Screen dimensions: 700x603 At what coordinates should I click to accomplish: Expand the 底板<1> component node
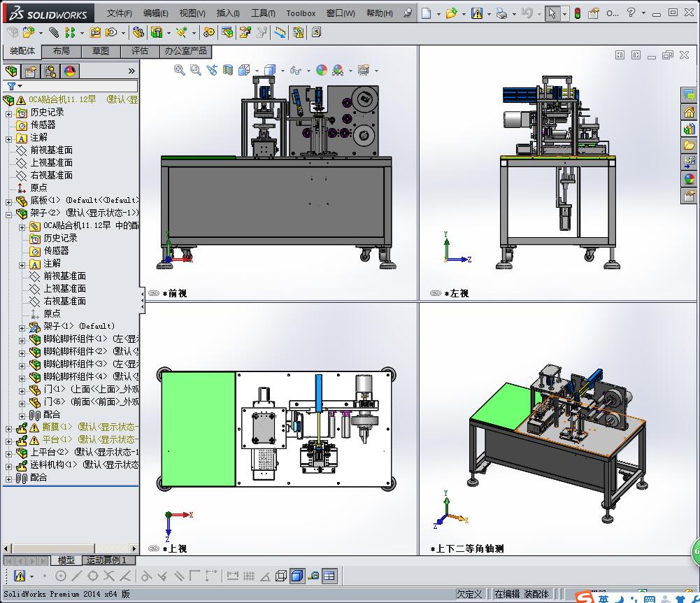[8, 202]
